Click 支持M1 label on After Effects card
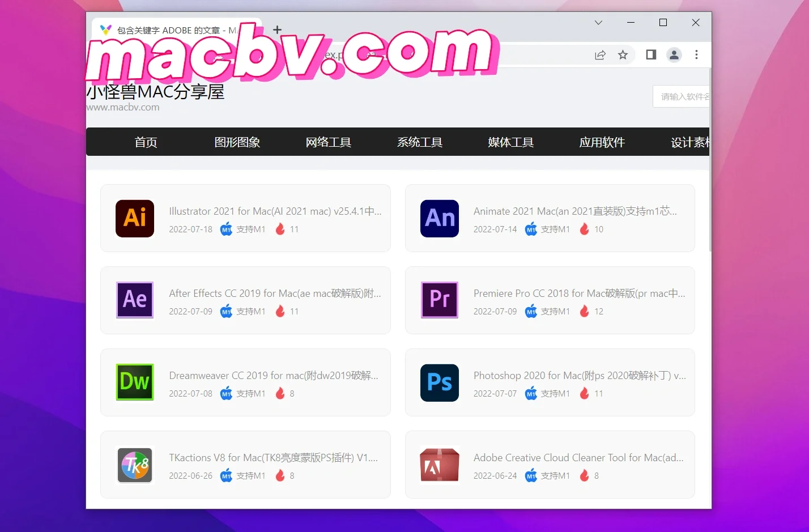 click(x=250, y=312)
